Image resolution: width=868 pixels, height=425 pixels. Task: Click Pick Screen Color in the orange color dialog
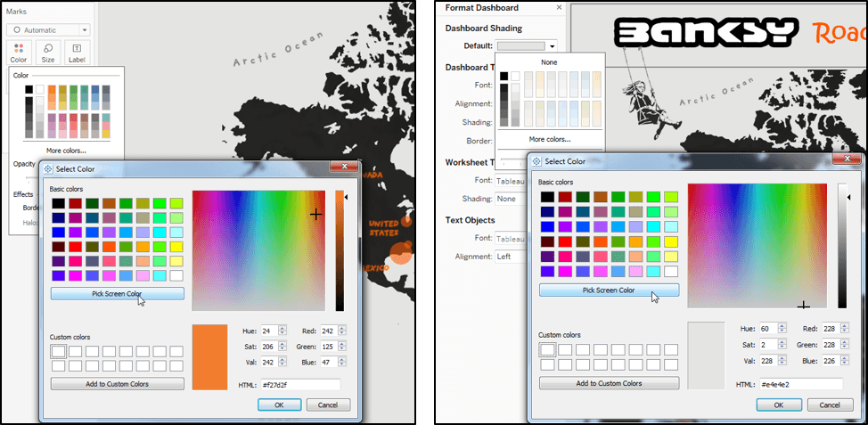coord(117,294)
